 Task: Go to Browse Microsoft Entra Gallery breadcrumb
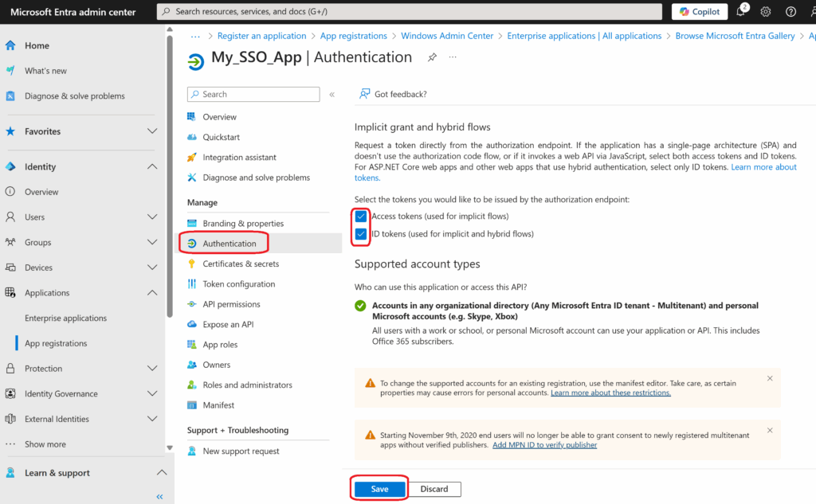coord(735,36)
